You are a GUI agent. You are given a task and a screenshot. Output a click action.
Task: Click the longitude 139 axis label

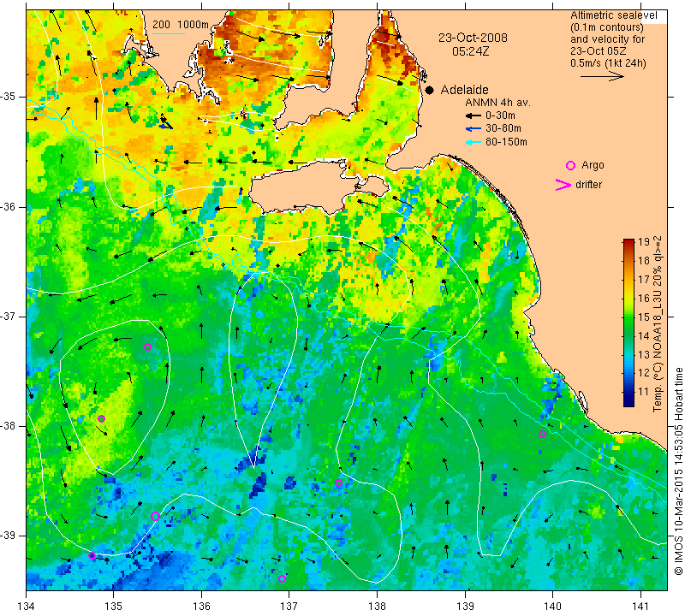click(x=465, y=606)
